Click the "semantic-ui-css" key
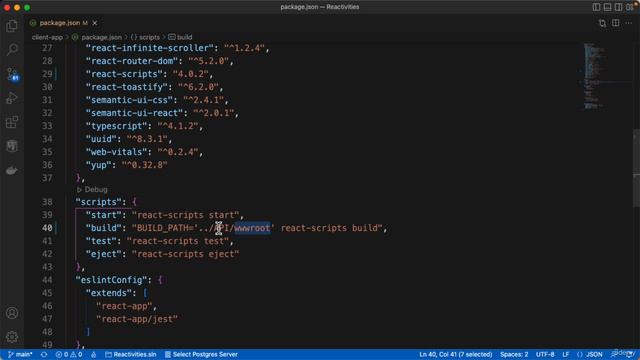 click(129, 100)
